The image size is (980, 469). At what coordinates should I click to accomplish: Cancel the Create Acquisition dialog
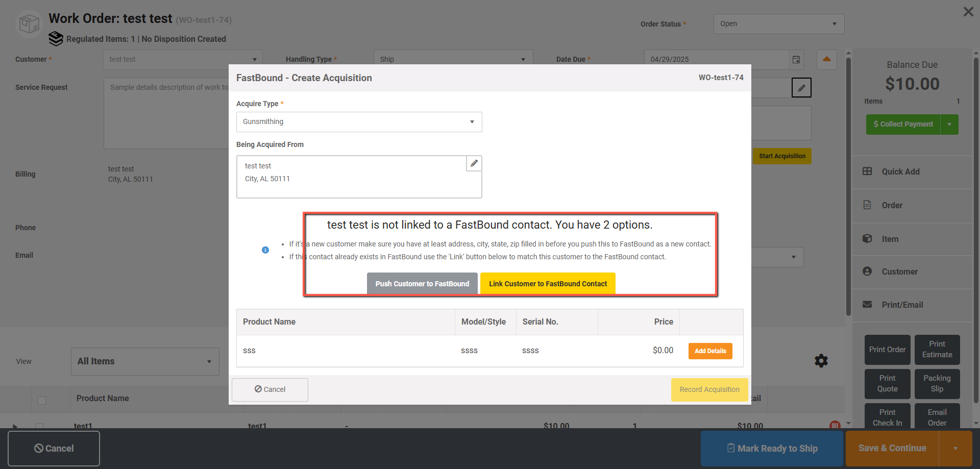pos(270,390)
